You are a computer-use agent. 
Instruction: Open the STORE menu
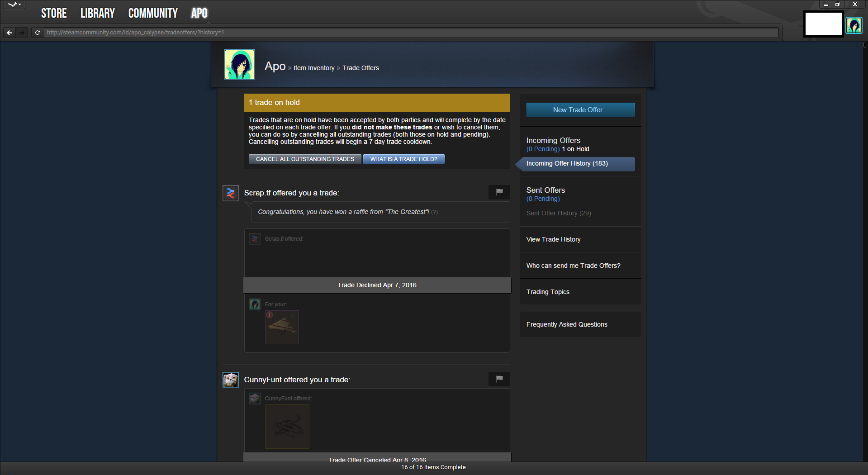(x=54, y=13)
